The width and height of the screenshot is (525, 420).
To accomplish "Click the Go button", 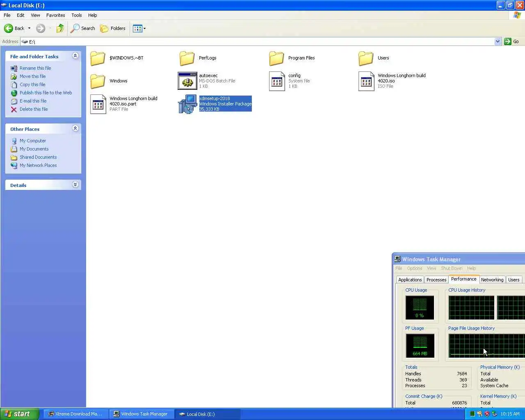I will point(511,41).
